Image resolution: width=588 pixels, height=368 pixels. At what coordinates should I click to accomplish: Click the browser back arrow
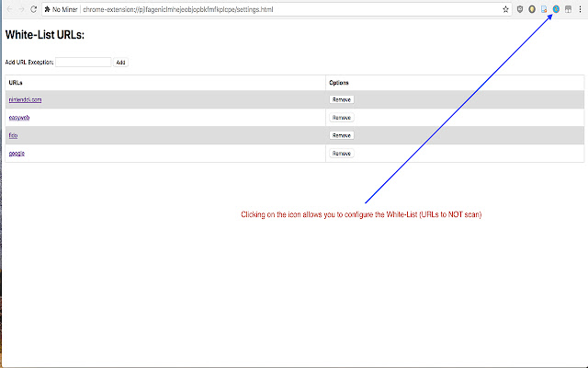[10, 9]
